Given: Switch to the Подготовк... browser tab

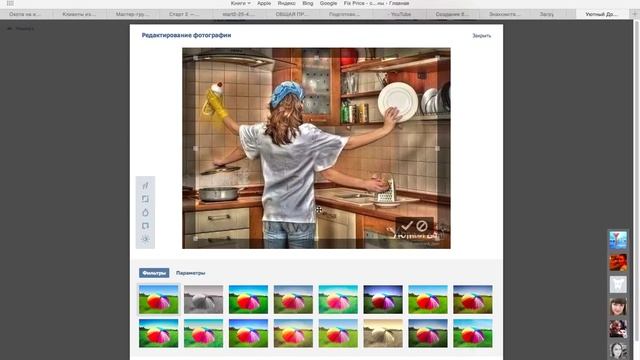Looking at the screenshot, I should [345, 14].
